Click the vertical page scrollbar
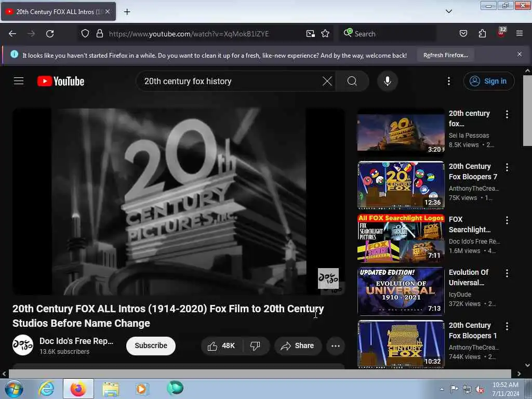The height and width of the screenshot is (399, 532). (x=527, y=110)
